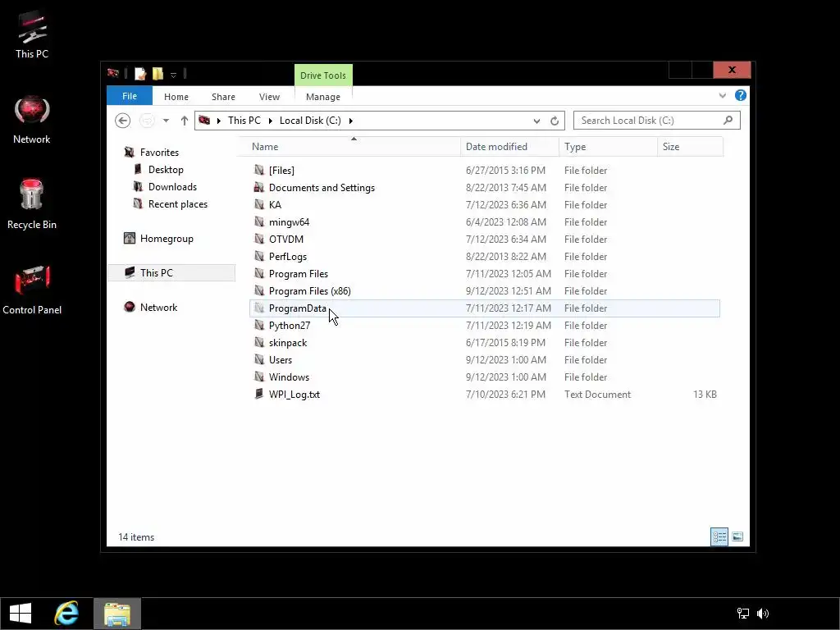The width and height of the screenshot is (840, 630).
Task: Open the Manage ribbon tab
Action: (323, 97)
